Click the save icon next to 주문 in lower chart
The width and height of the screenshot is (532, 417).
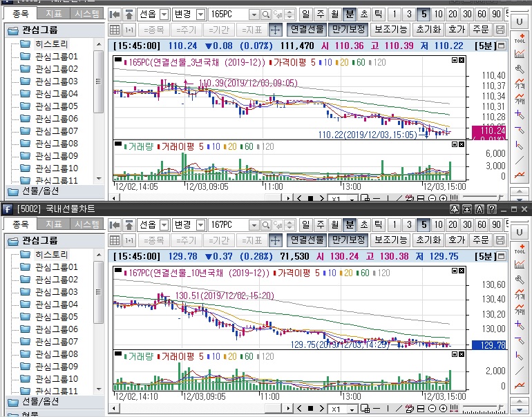tap(500, 240)
